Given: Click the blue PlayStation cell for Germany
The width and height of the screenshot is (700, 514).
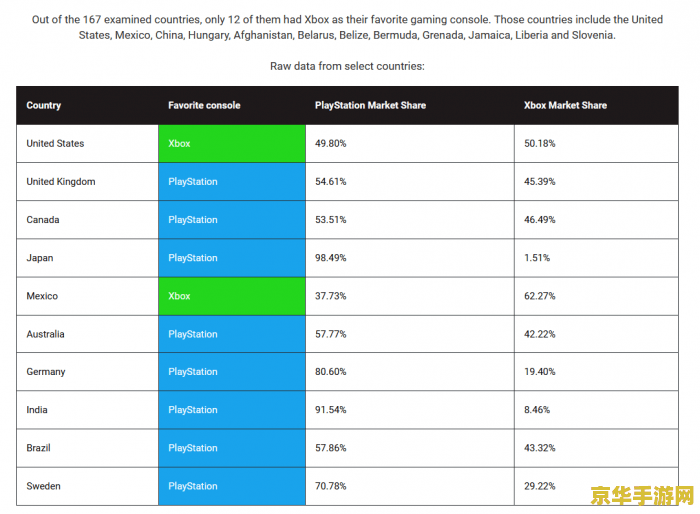Looking at the screenshot, I should pos(231,372).
